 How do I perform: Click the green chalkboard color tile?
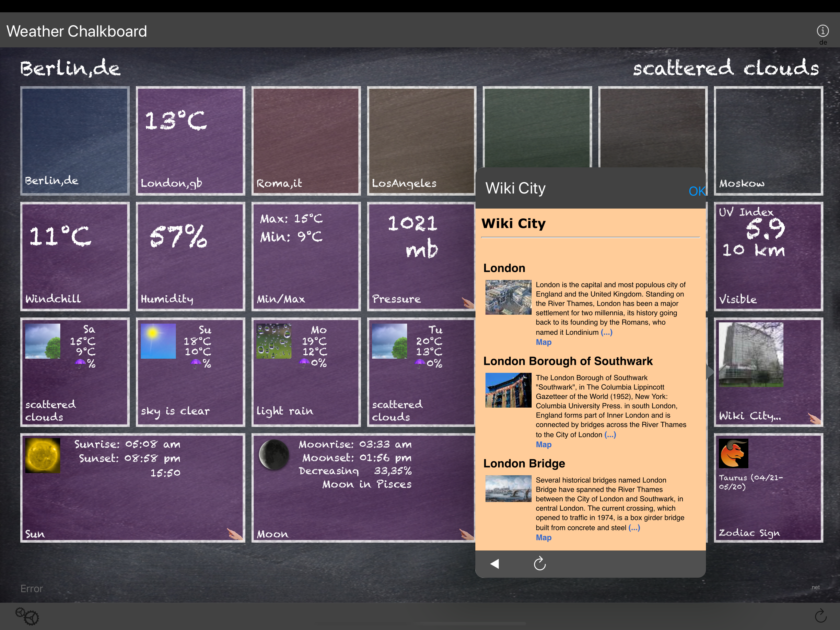537,127
